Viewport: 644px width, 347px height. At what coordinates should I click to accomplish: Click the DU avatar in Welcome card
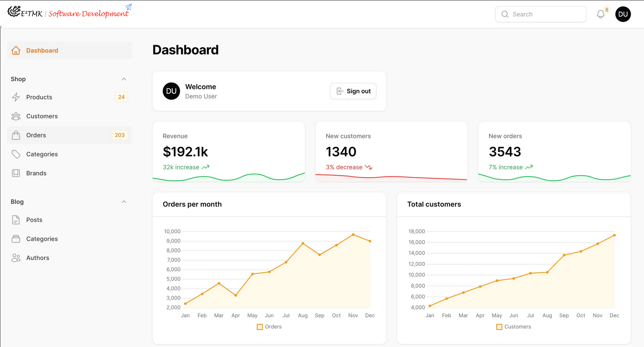pos(171,91)
